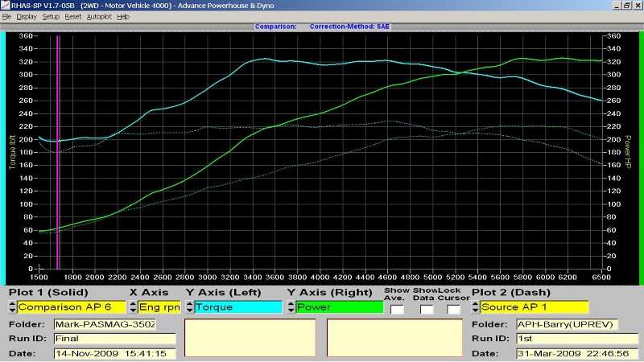Click the Comparison: header label
The width and height of the screenshot is (644, 362).
(x=275, y=27)
